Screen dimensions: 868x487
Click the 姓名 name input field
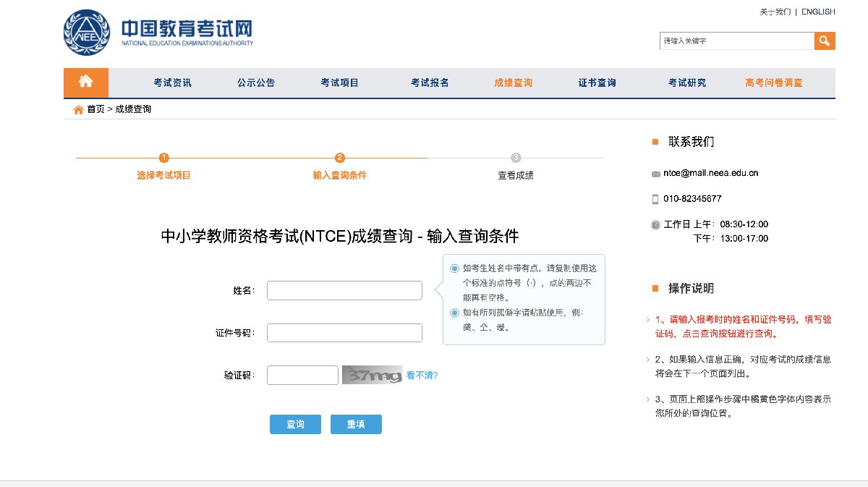(x=344, y=290)
